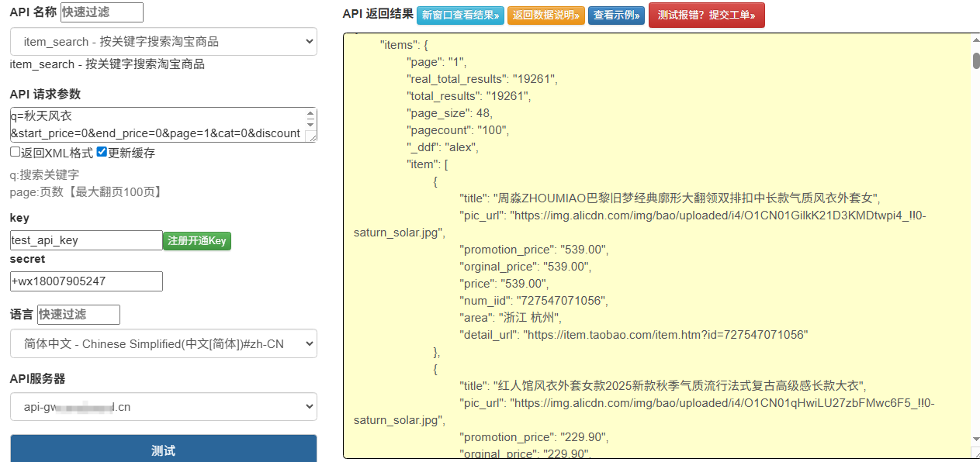The width and height of the screenshot is (980, 462).
Task: Click the 查看示例 button
Action: click(x=616, y=15)
